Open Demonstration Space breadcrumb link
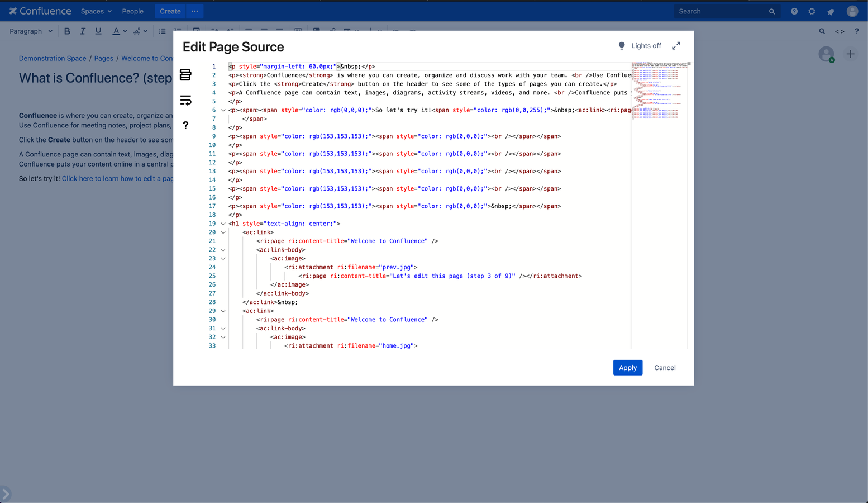The width and height of the screenshot is (868, 503). click(53, 58)
